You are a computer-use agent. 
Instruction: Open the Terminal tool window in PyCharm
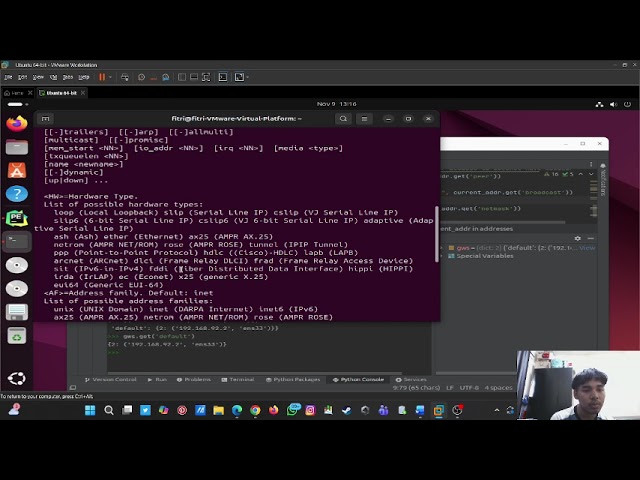point(238,380)
